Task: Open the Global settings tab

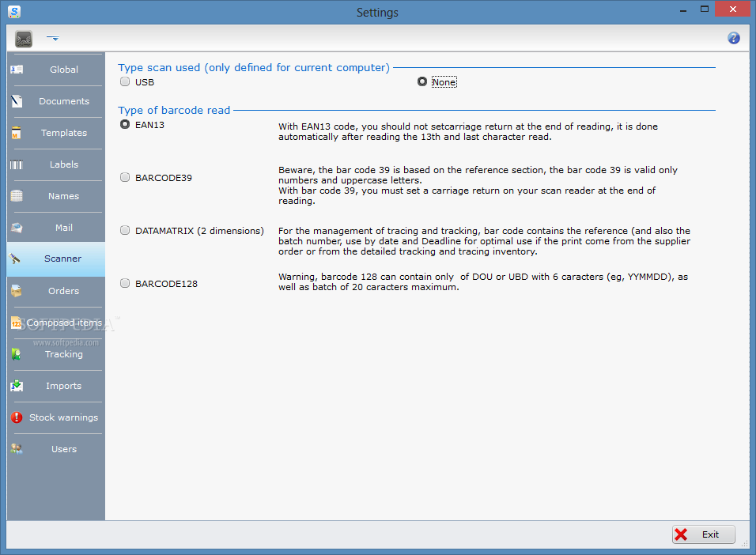Action: pos(56,70)
